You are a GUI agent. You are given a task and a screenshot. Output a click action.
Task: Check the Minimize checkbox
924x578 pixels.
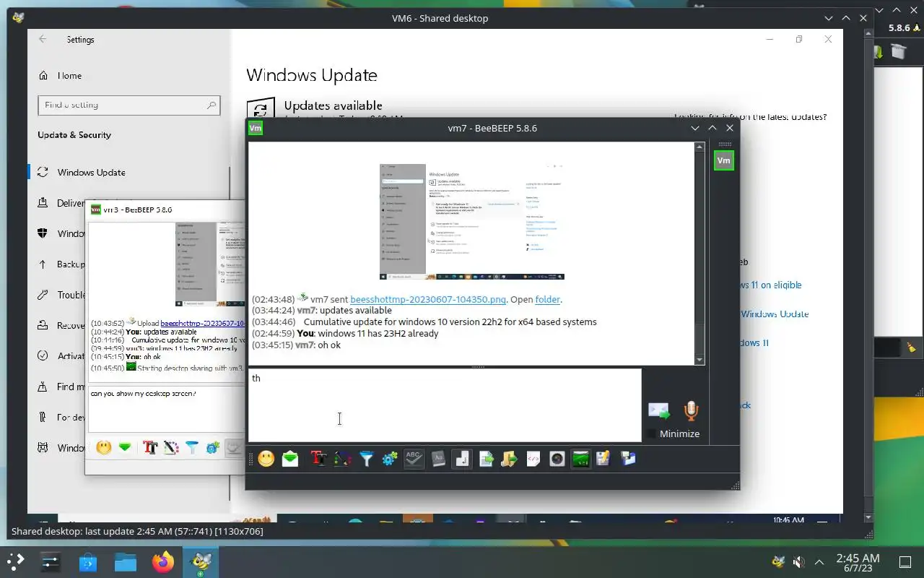click(652, 433)
